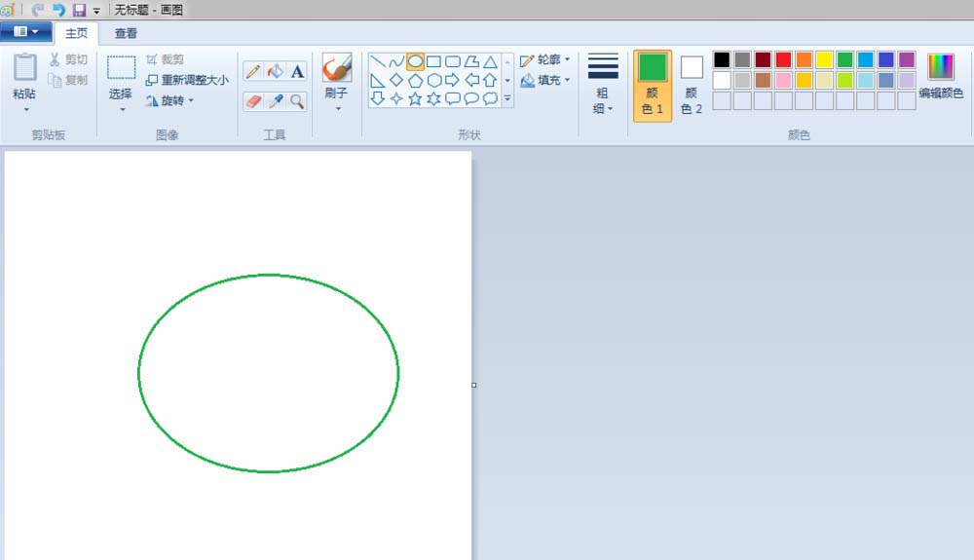Choose the Left arrow shape
The width and height of the screenshot is (974, 560).
tap(471, 80)
